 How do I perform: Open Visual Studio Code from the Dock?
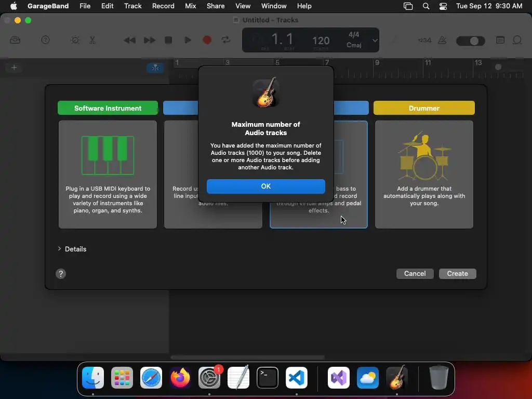[x=297, y=377]
